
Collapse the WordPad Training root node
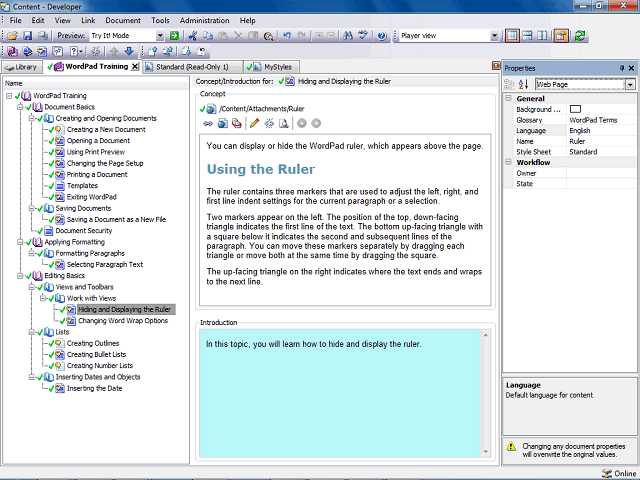tap(9, 96)
